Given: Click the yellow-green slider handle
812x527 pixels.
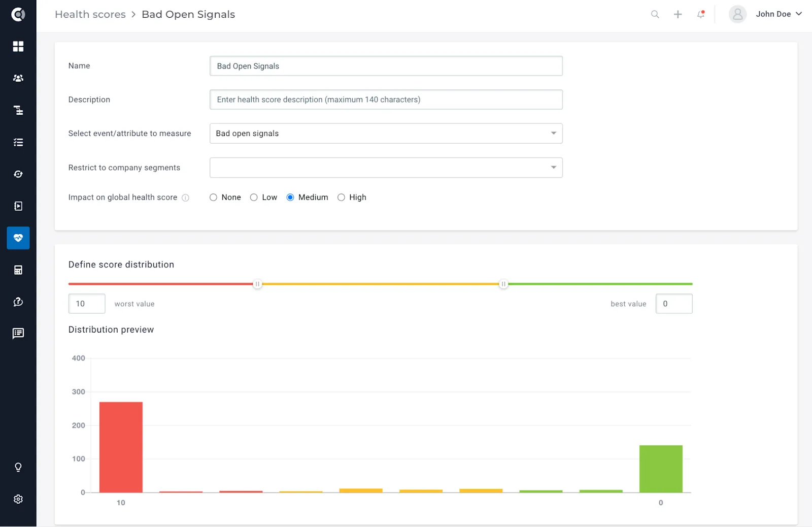Looking at the screenshot, I should [503, 284].
